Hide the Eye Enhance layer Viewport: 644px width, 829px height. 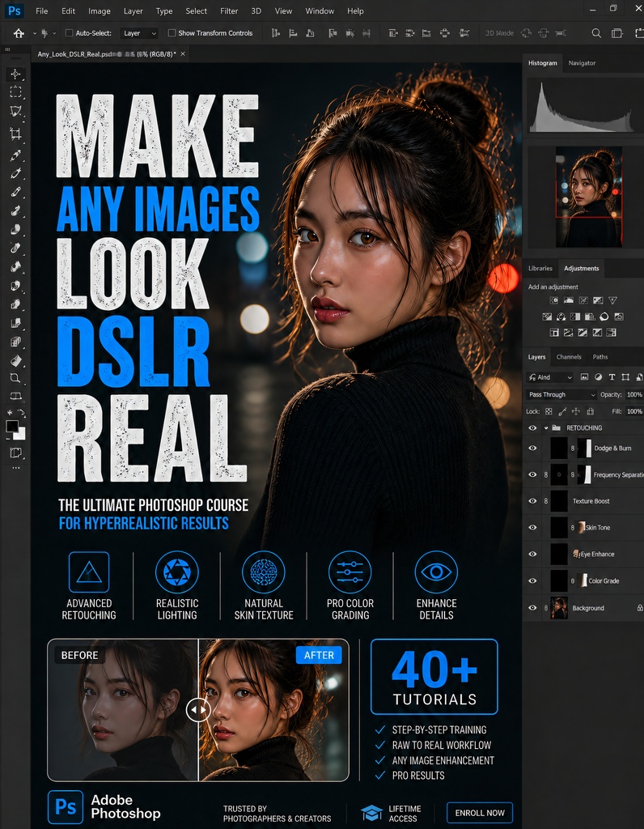pos(532,554)
